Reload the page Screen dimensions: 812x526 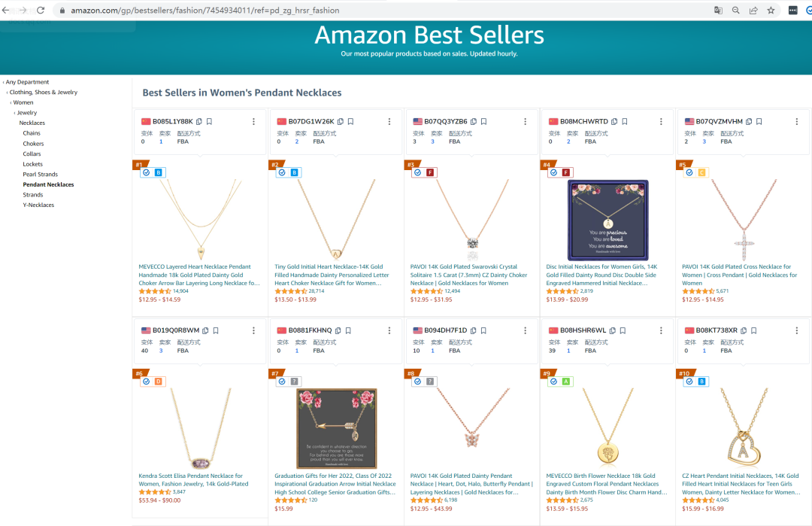(x=41, y=11)
